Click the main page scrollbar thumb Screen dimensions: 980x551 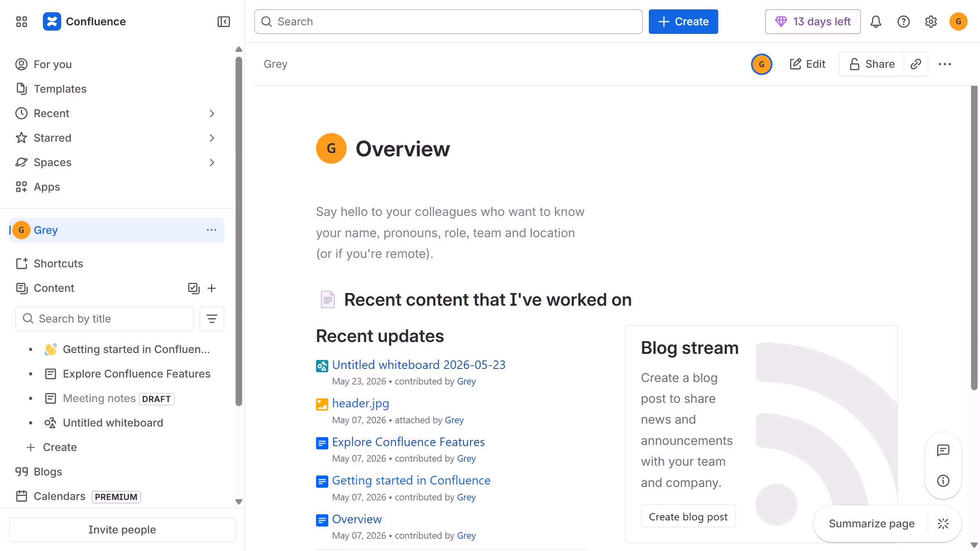[974, 238]
